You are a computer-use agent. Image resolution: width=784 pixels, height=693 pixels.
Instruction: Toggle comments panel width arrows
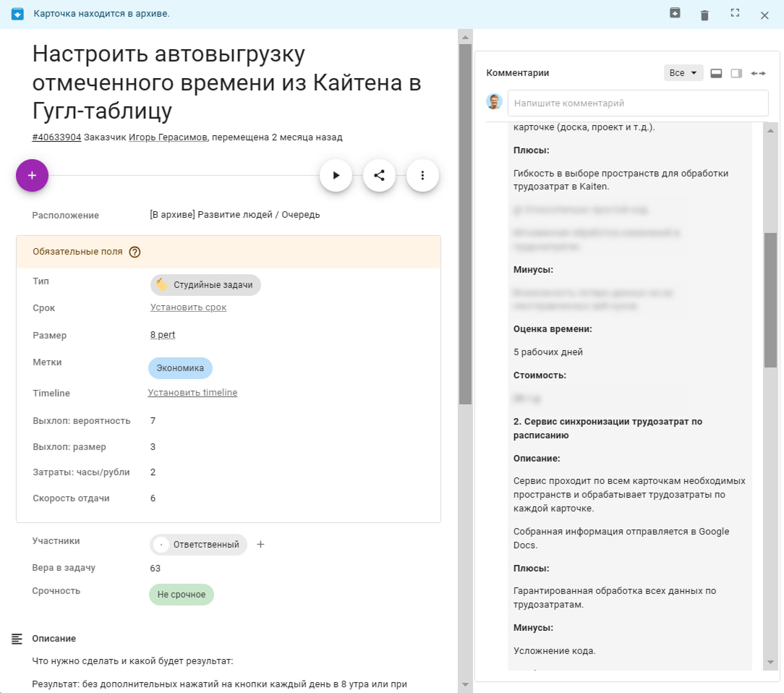(x=757, y=73)
